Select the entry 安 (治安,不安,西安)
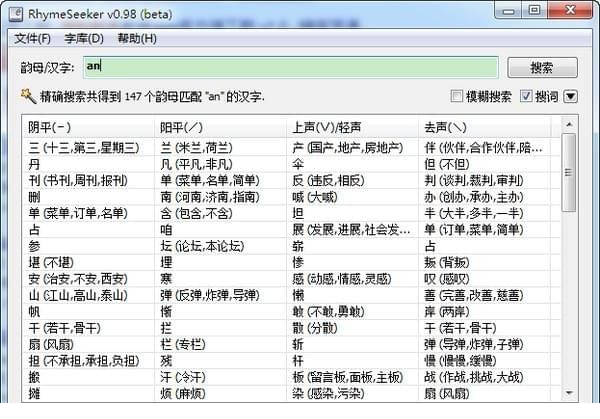This screenshot has width=600, height=419. click(78, 279)
